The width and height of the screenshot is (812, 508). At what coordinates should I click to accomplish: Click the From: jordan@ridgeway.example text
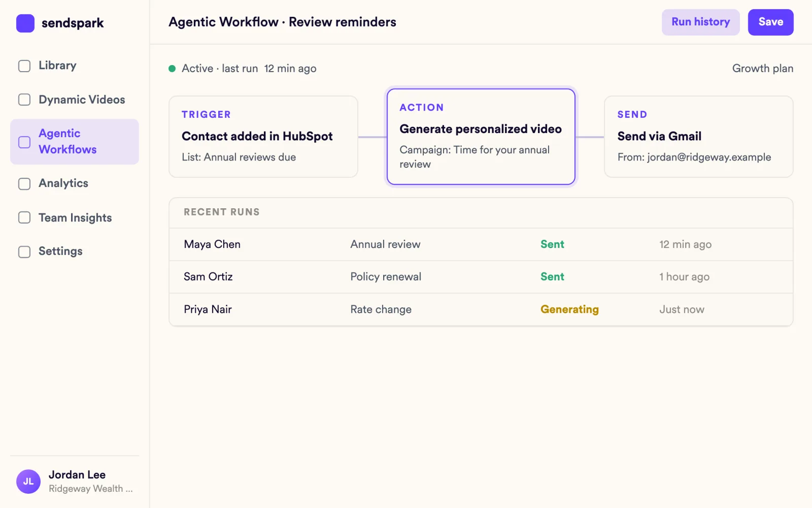(694, 157)
